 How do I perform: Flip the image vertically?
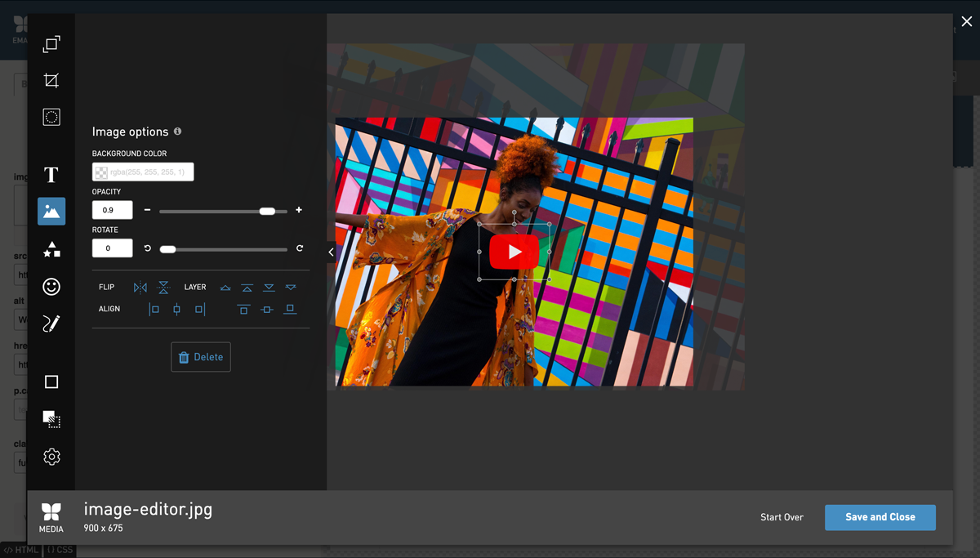[163, 288]
